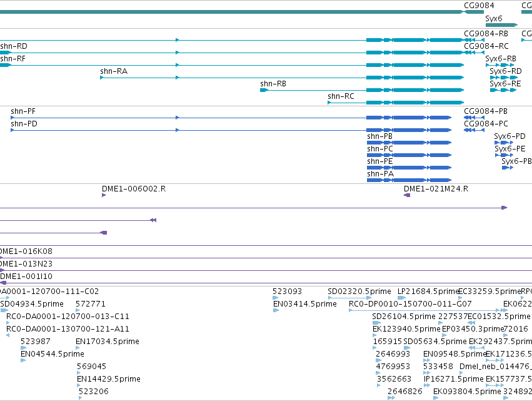Viewport: 532px width, 401px height.
Task: Click the EN14429.5prime EST label
Action: coord(109,380)
